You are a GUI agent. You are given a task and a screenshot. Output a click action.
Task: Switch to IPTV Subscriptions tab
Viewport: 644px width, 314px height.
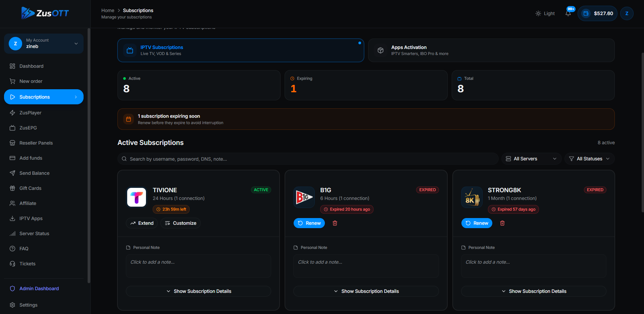coord(241,50)
